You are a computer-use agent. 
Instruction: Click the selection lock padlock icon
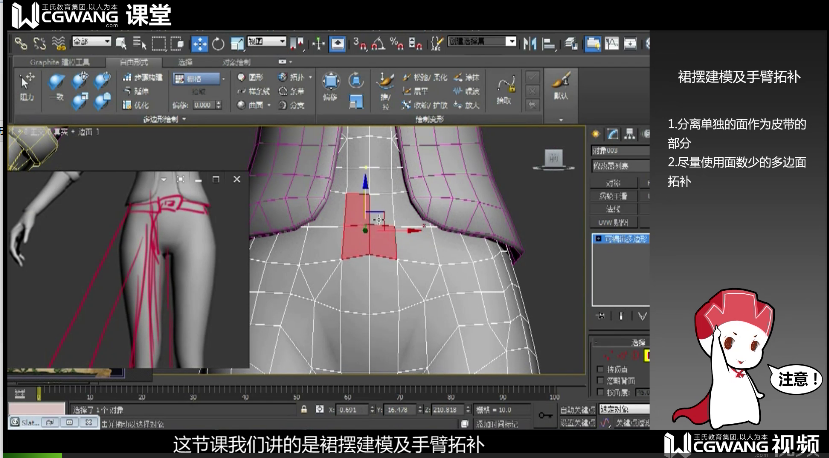tap(303, 409)
